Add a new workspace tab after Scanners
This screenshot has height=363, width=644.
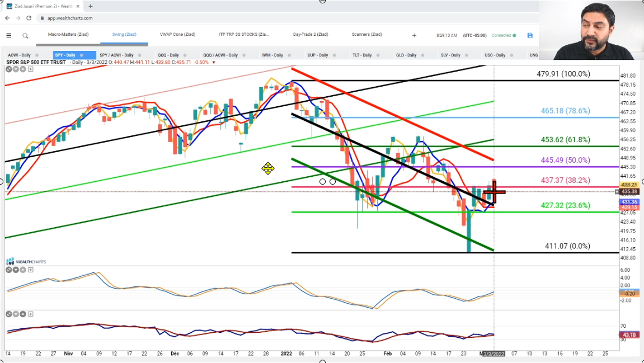(x=414, y=35)
